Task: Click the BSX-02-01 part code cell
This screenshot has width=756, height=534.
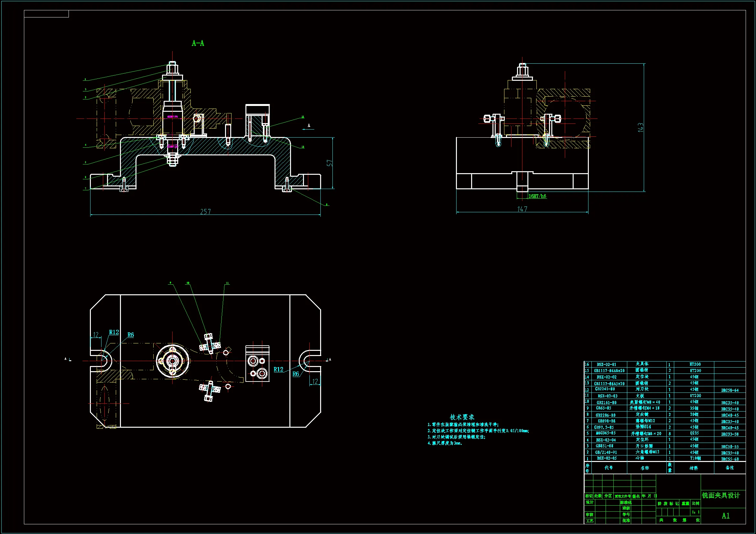Action: point(606,364)
